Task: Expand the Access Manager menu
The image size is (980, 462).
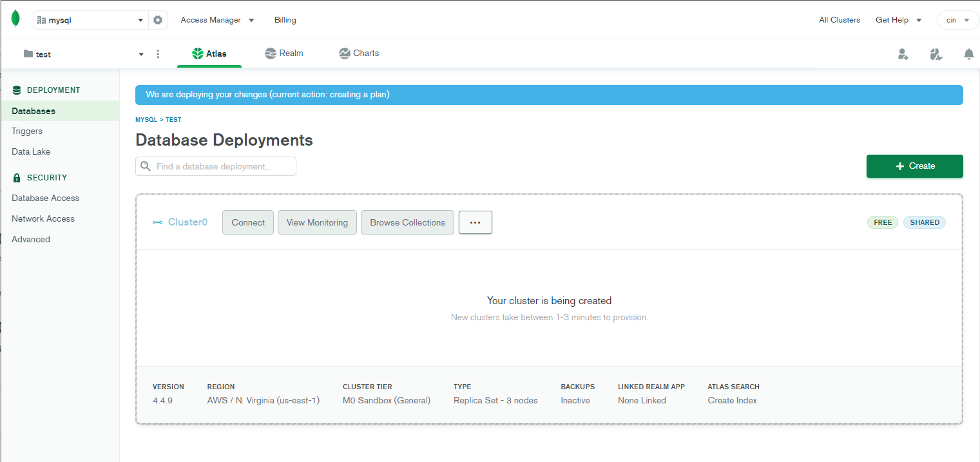Action: pos(217,20)
